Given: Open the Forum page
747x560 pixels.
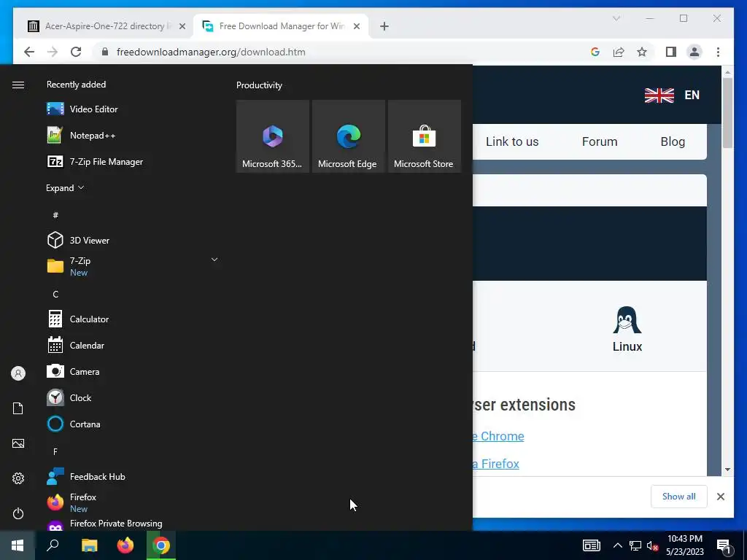Looking at the screenshot, I should click(600, 141).
